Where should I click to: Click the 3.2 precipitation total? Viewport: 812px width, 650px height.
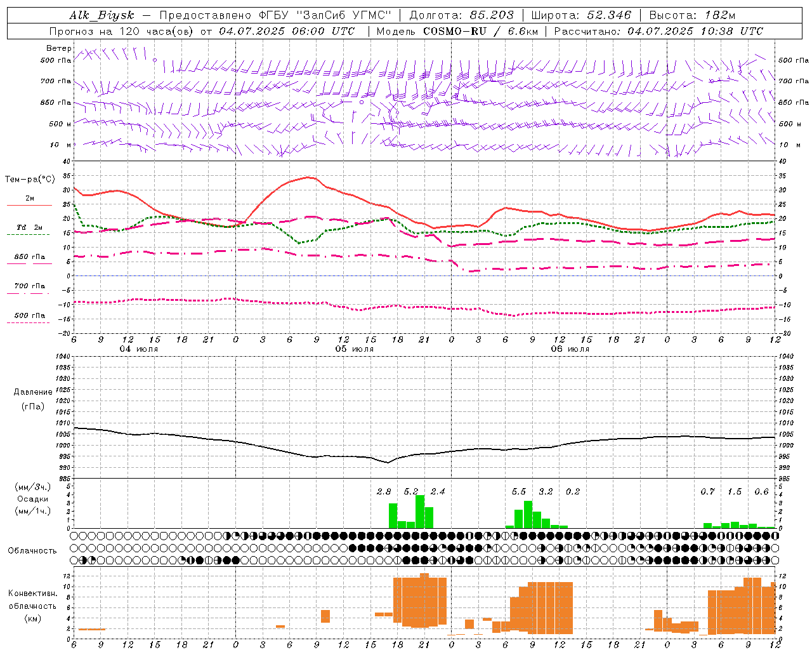(x=546, y=491)
